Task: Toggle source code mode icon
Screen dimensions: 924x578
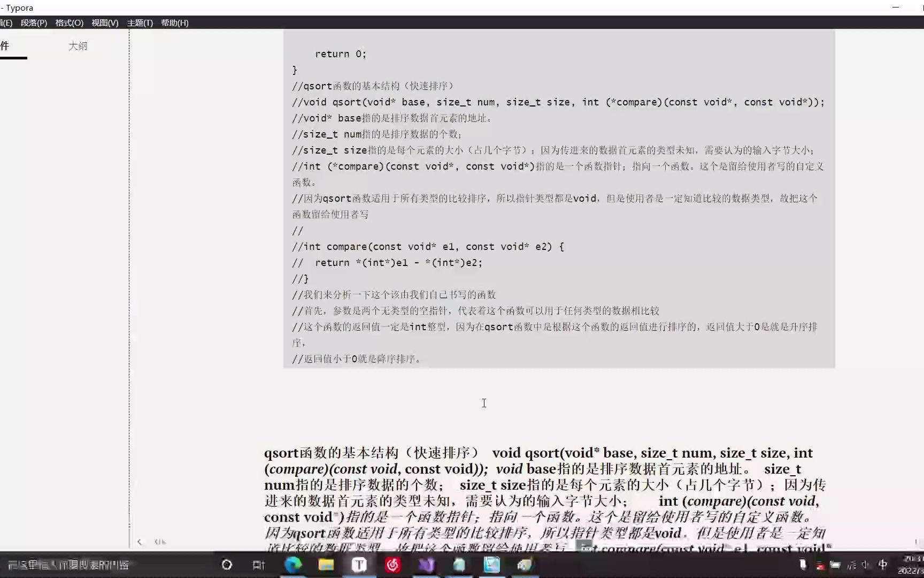Action: (x=160, y=542)
